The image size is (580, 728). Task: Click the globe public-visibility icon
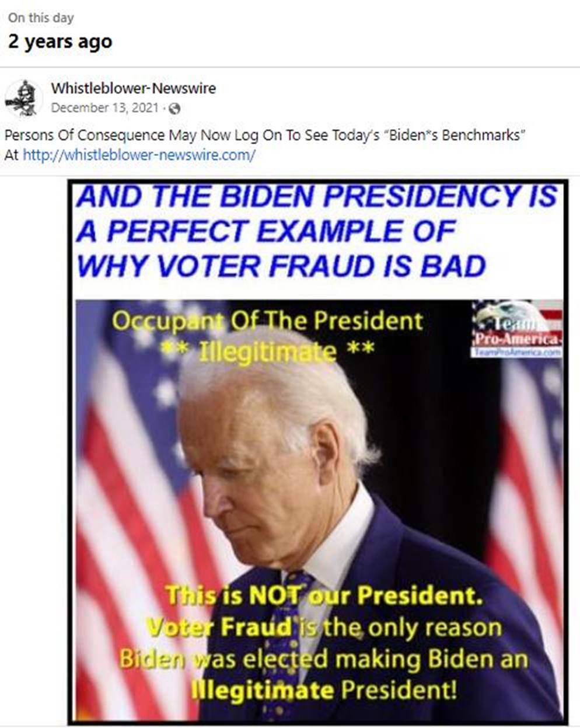(x=173, y=109)
